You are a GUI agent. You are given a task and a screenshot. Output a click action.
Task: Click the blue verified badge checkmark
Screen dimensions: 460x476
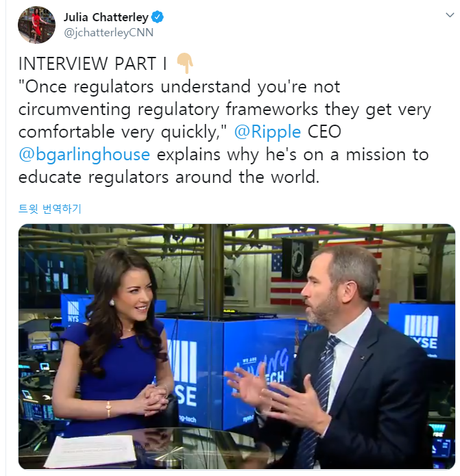coord(158,17)
